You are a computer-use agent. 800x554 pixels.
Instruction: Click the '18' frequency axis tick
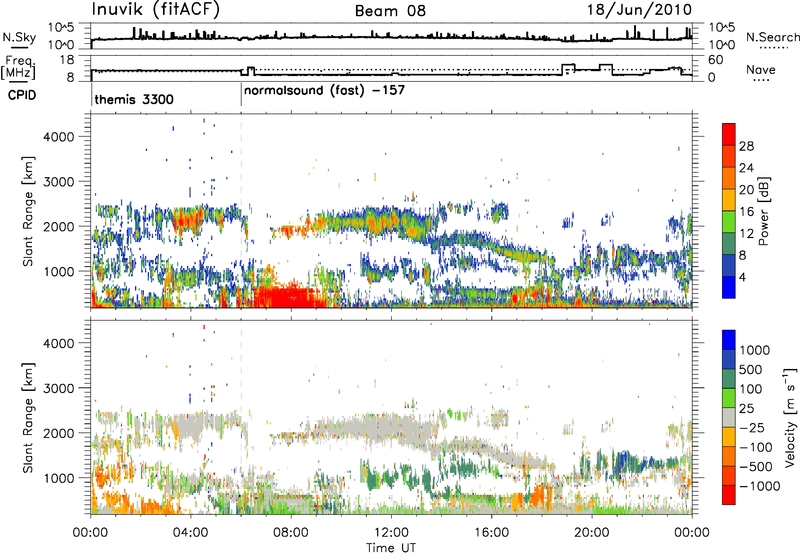pos(67,60)
